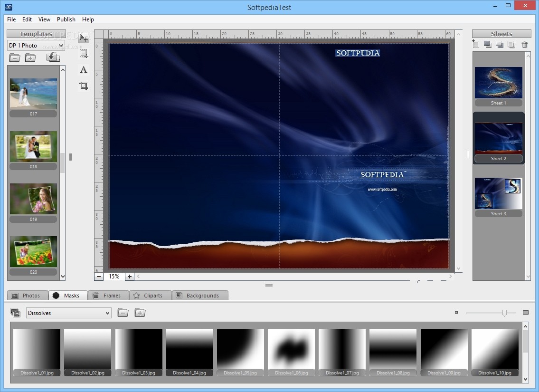This screenshot has height=392, width=539.
Task: Open the Help menu
Action: [x=88, y=19]
